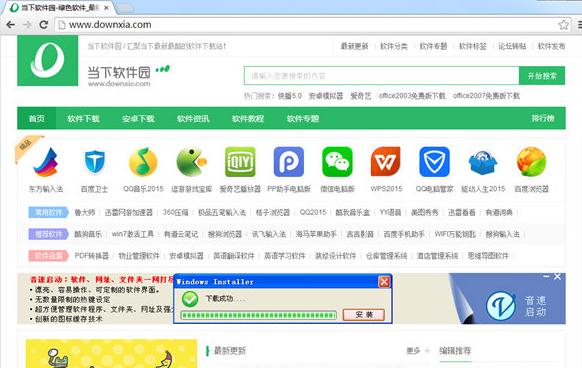Open the QQ电脑管家 icon

click(x=434, y=162)
